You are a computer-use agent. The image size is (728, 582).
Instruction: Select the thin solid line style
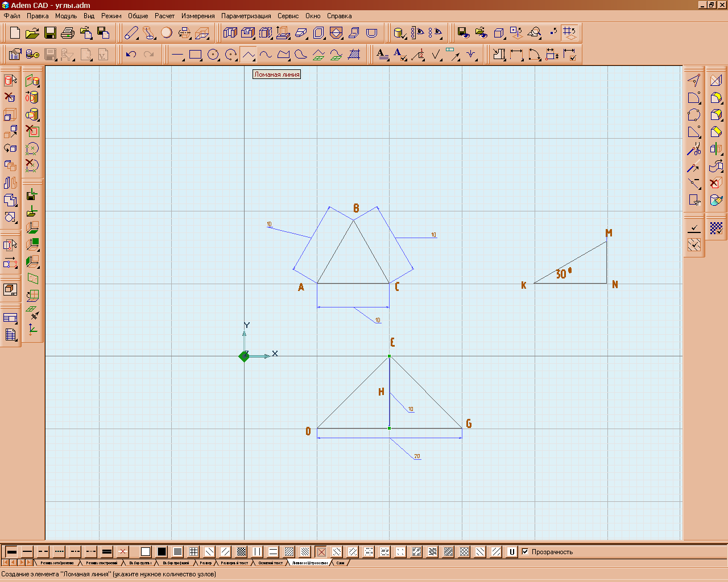coord(27,551)
